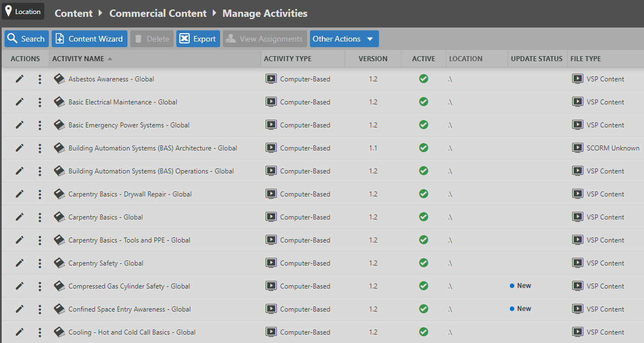Image resolution: width=644 pixels, height=343 pixels.
Task: Navigate to Commercial Content breadcrumb
Action: [158, 13]
